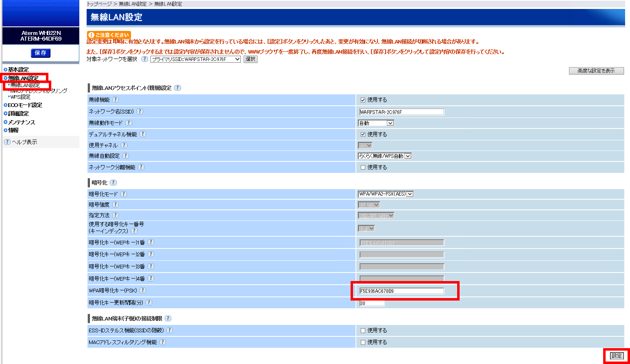This screenshot has height=364, width=630.
Task: Open the 暗号化モード WPA/WPA2-PSK(AES) dropdown
Action: click(385, 194)
